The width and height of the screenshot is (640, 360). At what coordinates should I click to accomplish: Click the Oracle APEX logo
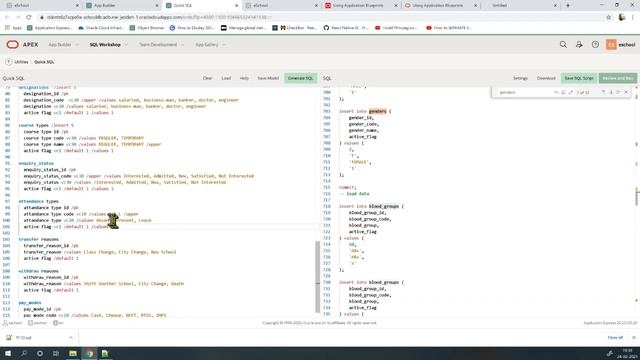22,44
